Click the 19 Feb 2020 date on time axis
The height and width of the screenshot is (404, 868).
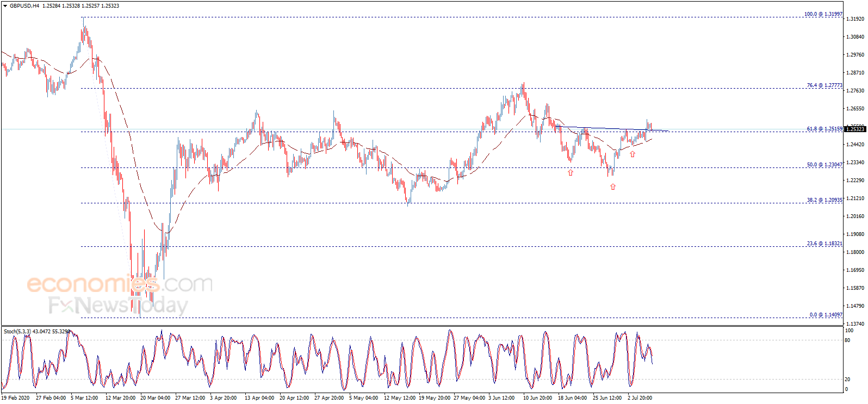coord(15,398)
